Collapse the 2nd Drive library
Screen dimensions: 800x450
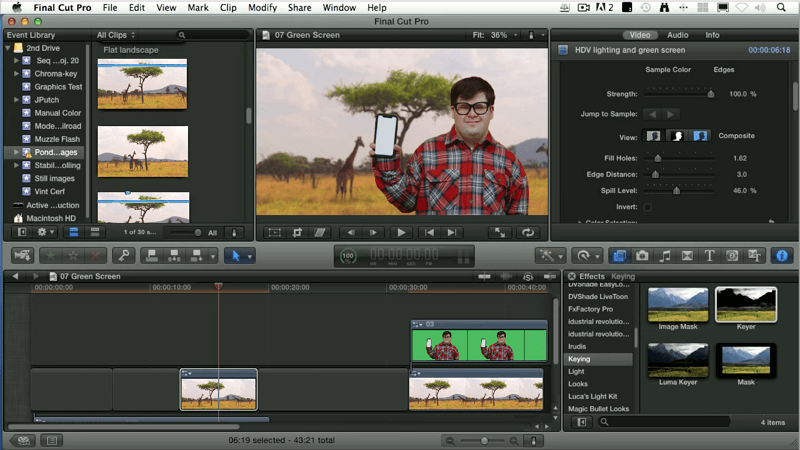tap(8, 47)
